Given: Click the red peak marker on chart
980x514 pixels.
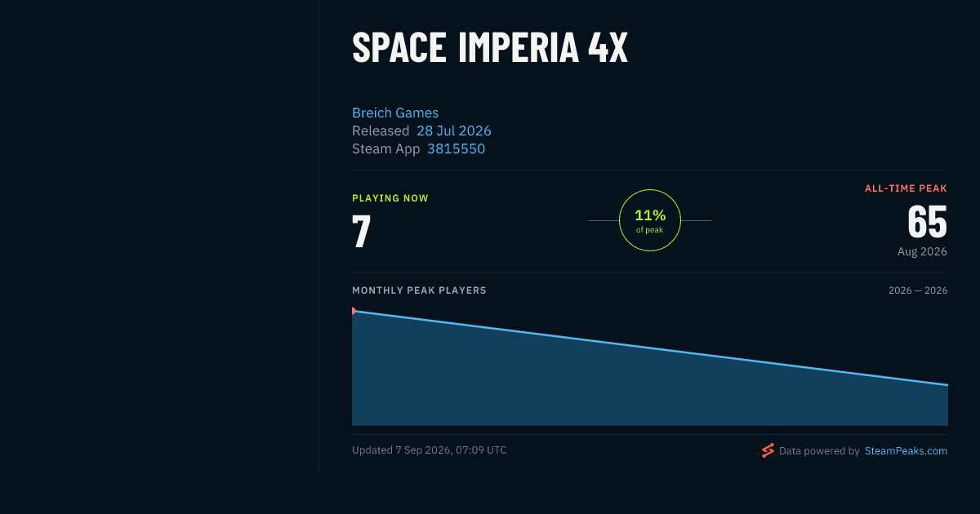Looking at the screenshot, I should click(353, 311).
